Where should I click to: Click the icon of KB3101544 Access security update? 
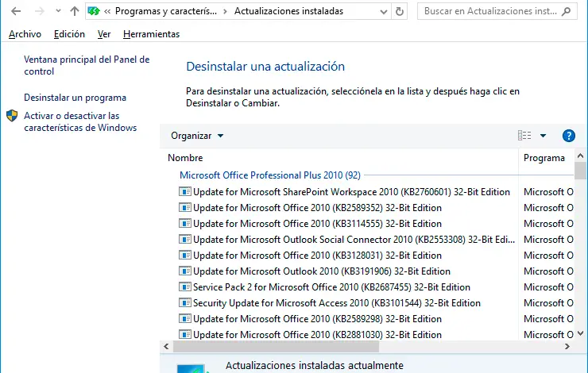click(185, 303)
